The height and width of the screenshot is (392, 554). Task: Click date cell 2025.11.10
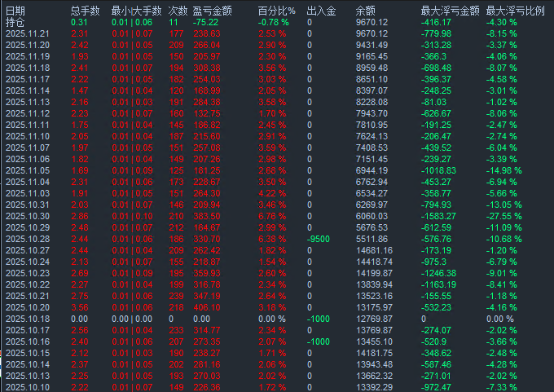(28, 136)
